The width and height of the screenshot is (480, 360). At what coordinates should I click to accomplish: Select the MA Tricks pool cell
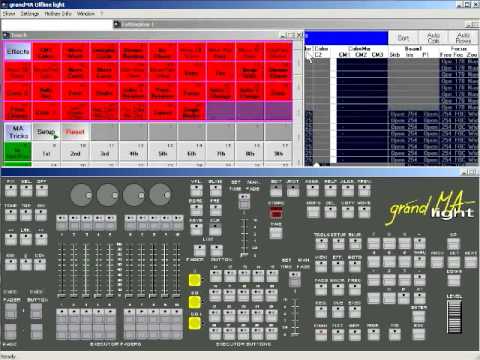(18, 132)
